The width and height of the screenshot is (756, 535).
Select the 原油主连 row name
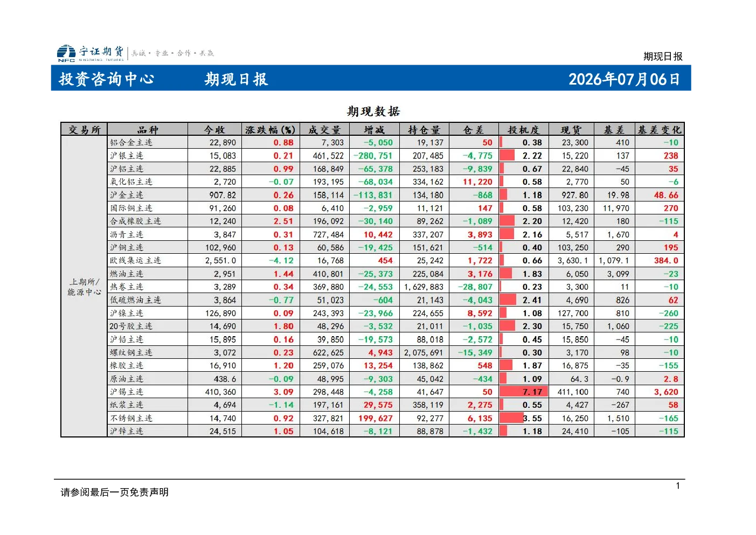coord(127,379)
